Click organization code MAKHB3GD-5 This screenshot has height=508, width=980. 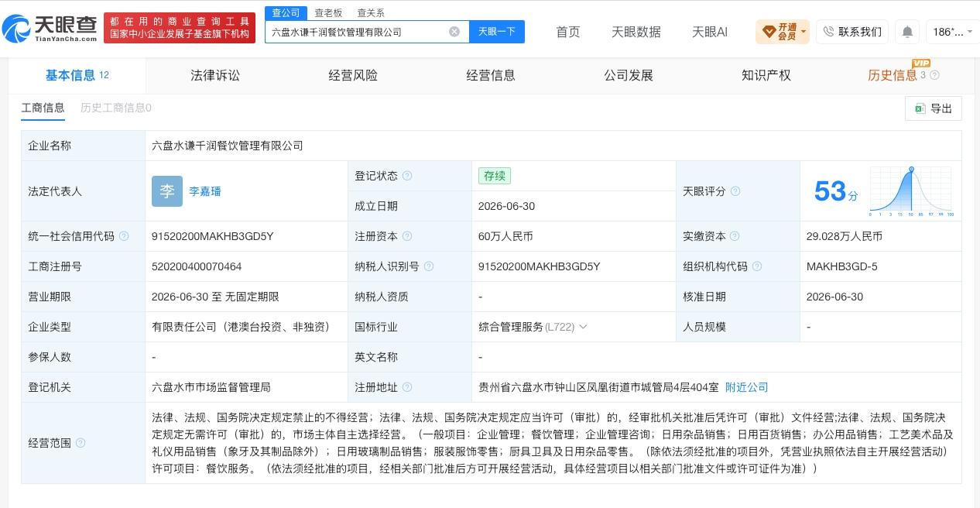(841, 266)
